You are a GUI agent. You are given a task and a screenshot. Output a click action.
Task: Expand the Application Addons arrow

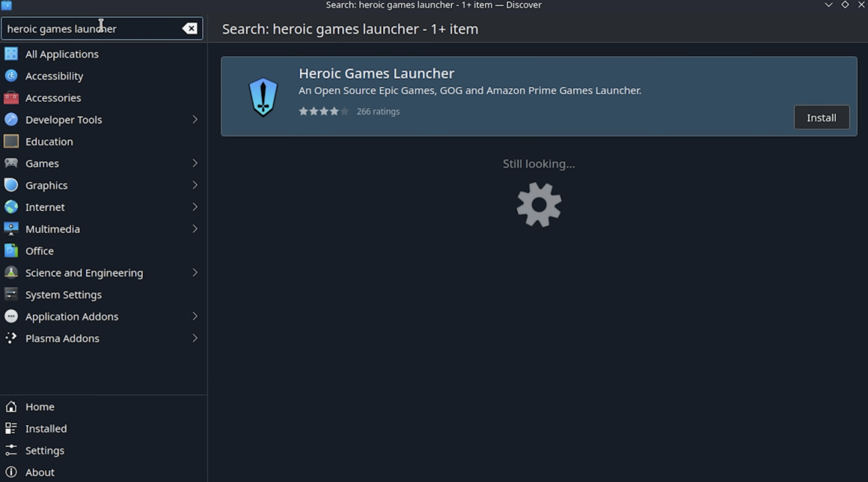(195, 317)
